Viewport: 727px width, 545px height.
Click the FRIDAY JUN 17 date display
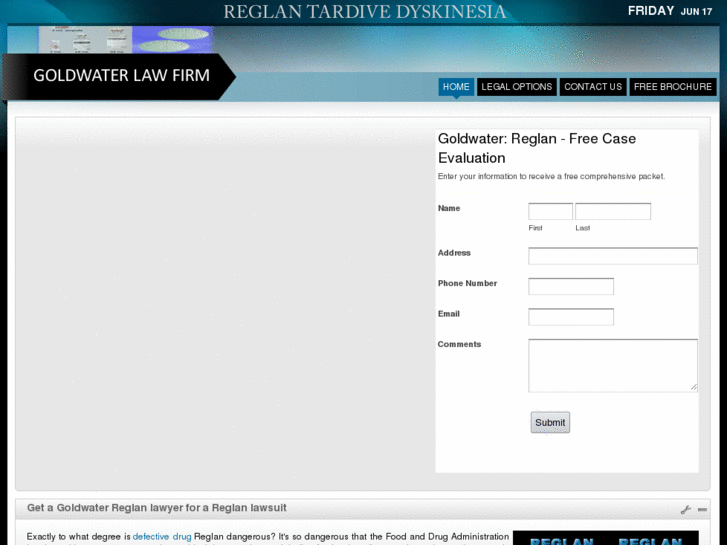tap(670, 11)
